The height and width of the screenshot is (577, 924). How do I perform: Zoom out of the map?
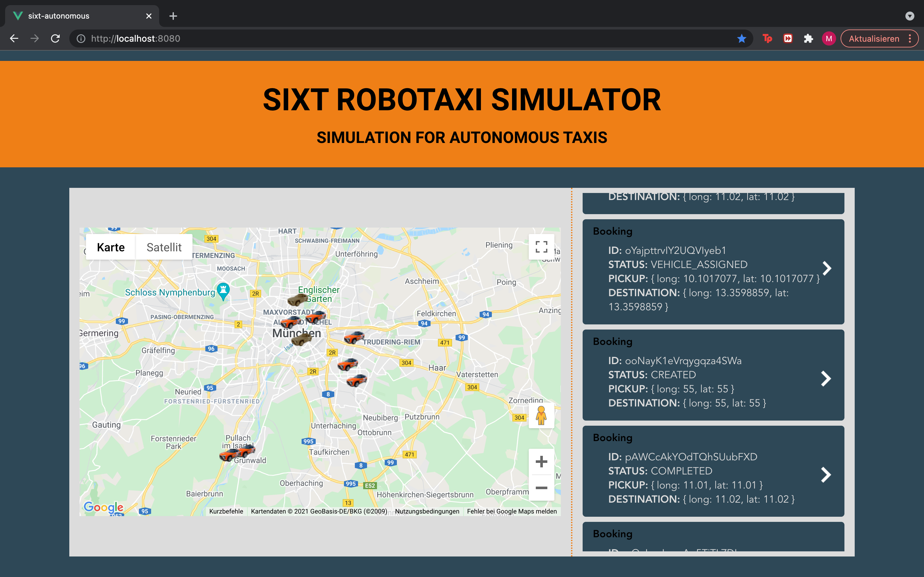[x=541, y=488]
